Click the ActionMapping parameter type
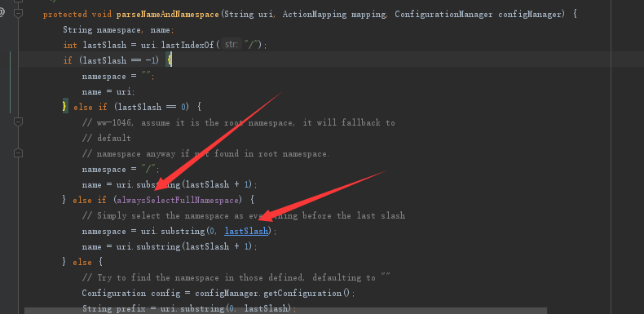 314,15
